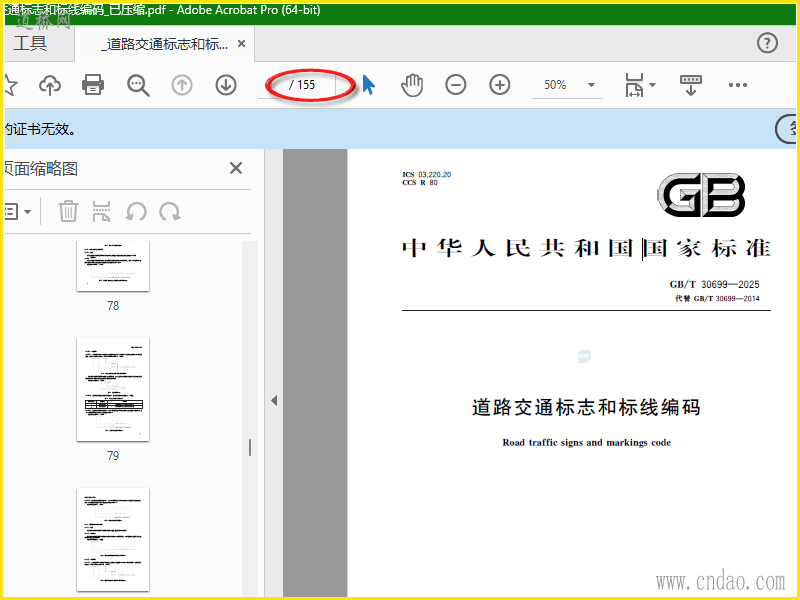
Task: Click the print pages icon in thumbnails panel
Action: click(102, 211)
